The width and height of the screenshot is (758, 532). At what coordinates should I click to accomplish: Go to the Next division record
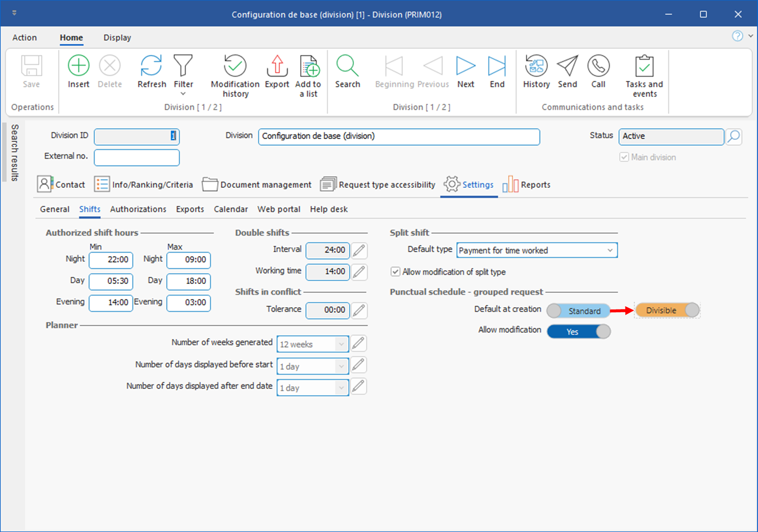click(466, 66)
